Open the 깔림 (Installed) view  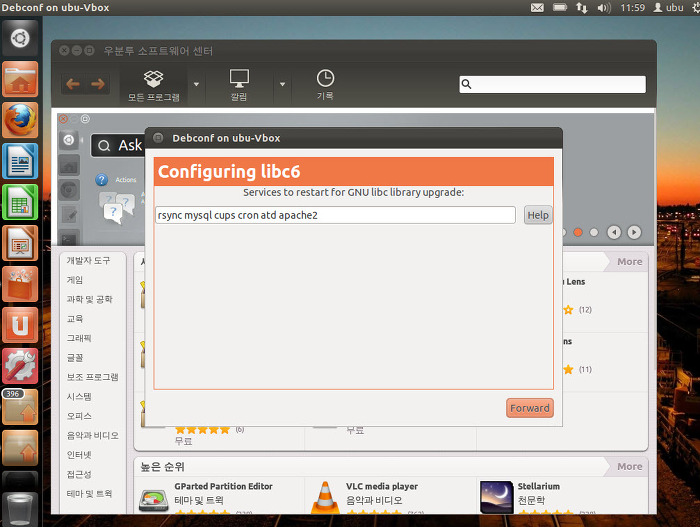(x=239, y=85)
